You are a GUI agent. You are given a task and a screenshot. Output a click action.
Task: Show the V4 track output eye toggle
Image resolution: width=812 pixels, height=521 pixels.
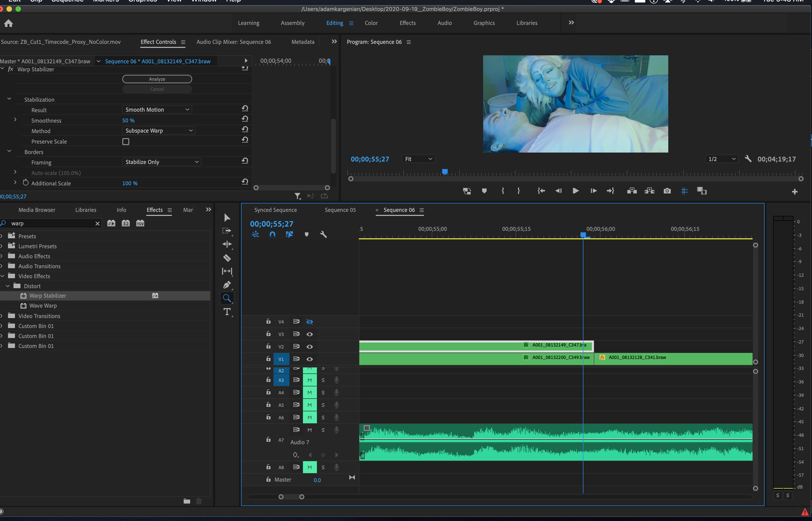(309, 321)
